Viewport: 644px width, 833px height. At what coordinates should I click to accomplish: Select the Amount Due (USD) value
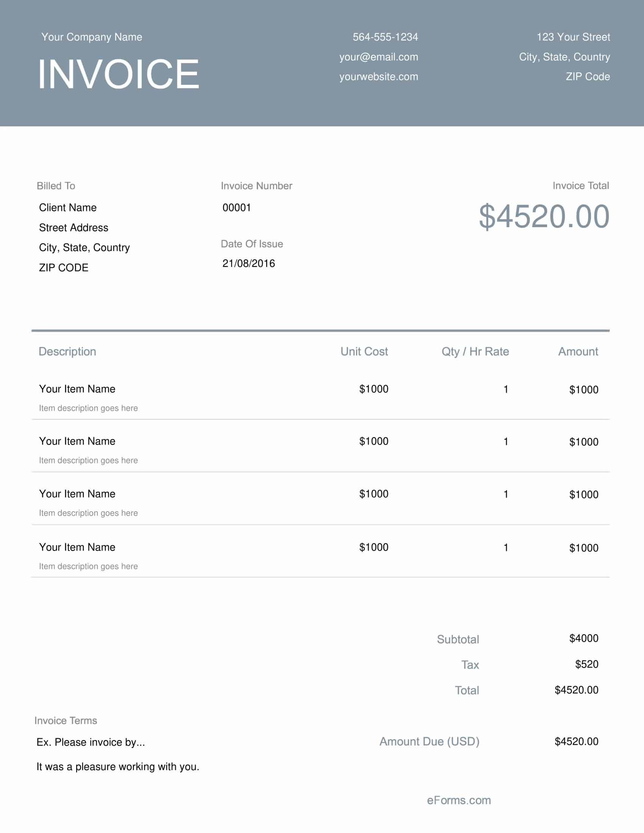(577, 741)
